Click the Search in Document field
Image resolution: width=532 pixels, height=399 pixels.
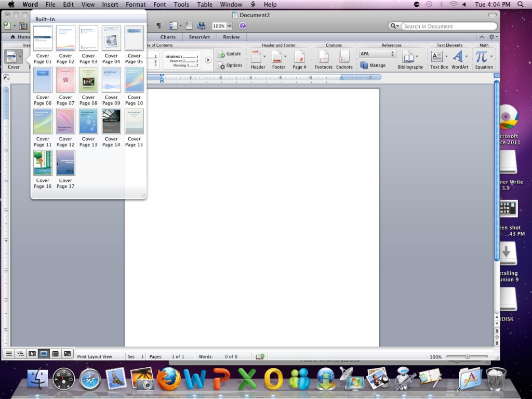[449, 26]
